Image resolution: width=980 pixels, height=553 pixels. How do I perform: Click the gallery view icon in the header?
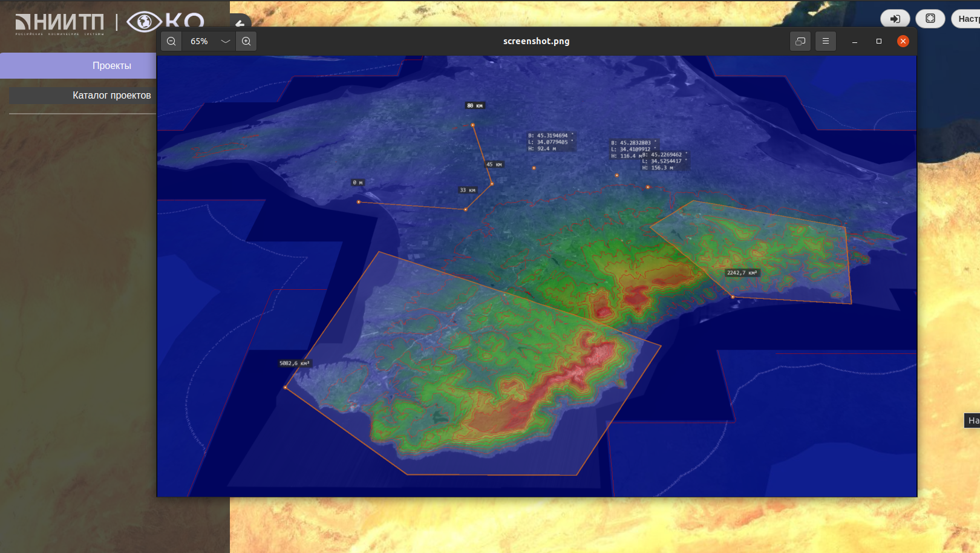point(800,41)
